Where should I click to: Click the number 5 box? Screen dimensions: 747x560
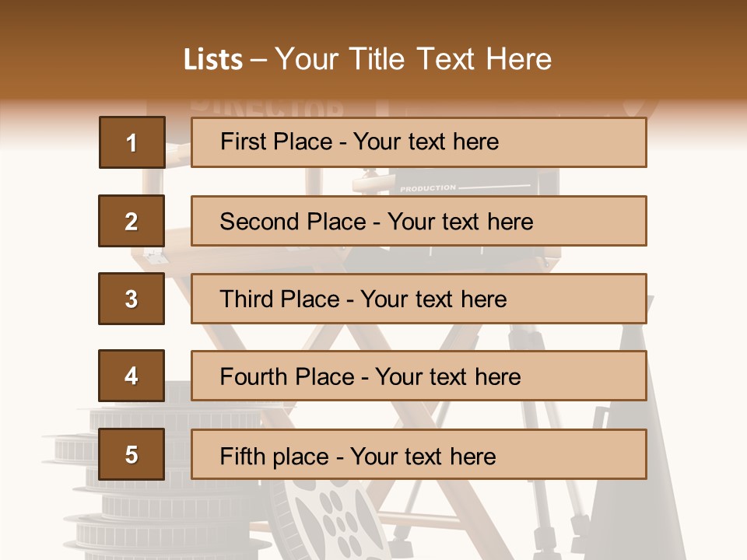tap(132, 453)
